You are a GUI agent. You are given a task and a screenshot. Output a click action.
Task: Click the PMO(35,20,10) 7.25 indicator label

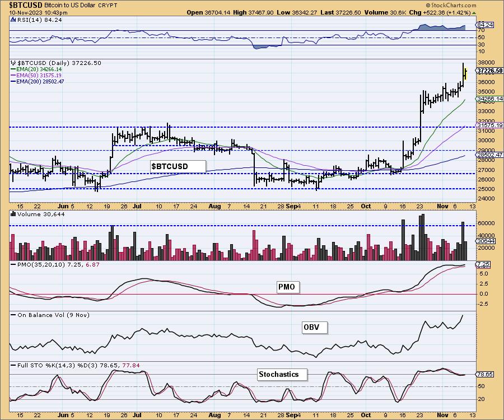point(55,264)
